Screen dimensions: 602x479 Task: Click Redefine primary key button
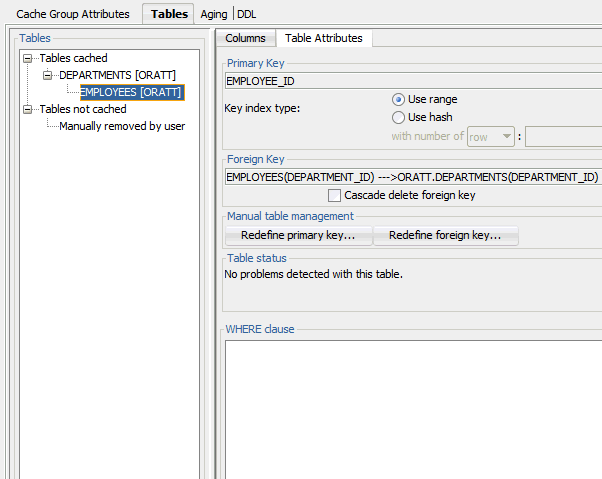pos(298,235)
